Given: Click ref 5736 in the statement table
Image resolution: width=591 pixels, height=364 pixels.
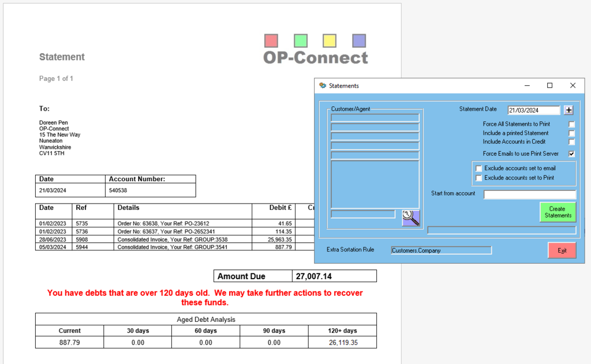Looking at the screenshot, I should (82, 231).
